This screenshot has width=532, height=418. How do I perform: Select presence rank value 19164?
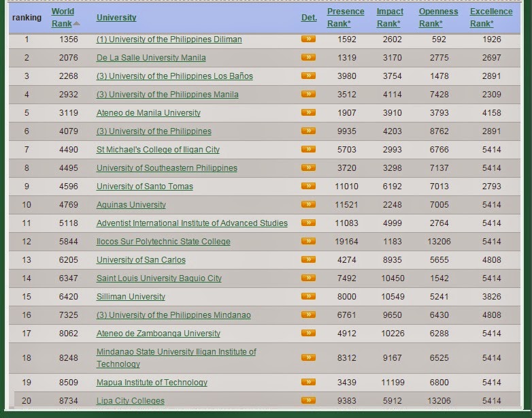346,242
